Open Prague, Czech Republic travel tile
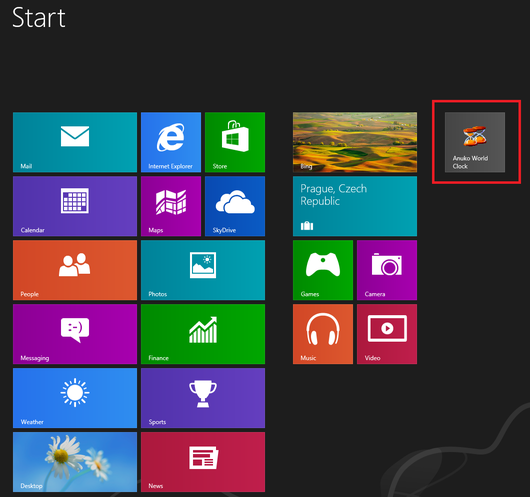530x497 pixels. [355, 206]
